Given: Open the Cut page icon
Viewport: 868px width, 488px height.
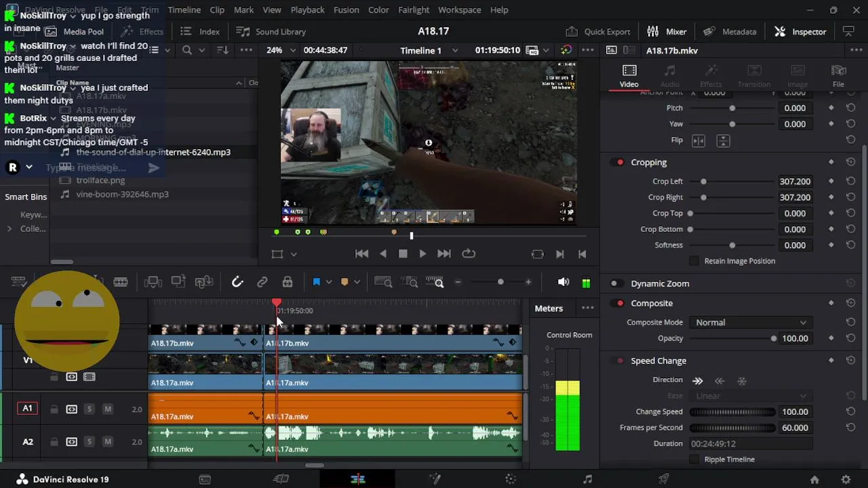Looking at the screenshot, I should coord(281,479).
